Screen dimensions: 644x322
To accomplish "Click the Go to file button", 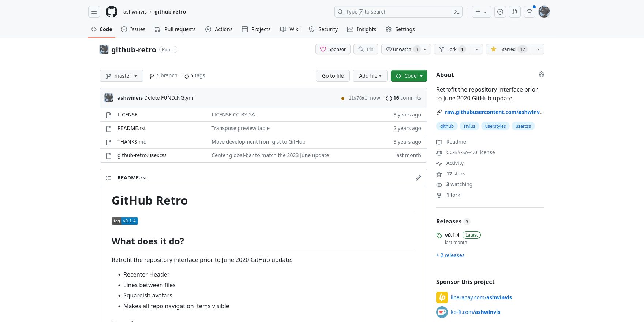I will pyautogui.click(x=333, y=76).
